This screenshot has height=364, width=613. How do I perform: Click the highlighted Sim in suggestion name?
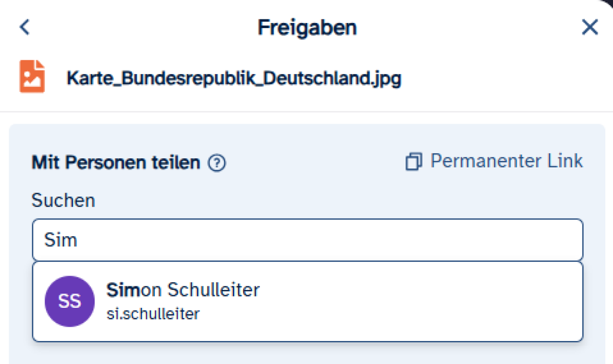(x=123, y=290)
